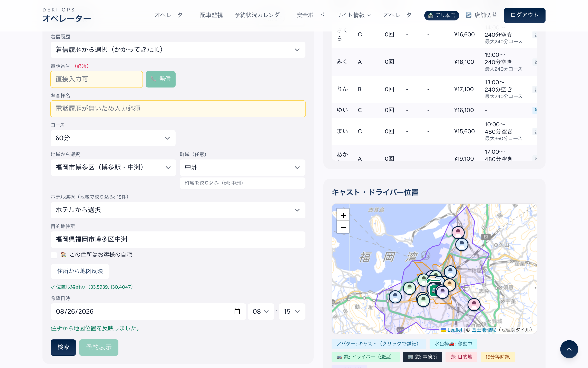Open the hour 08 dropdown
This screenshot has height=368, width=588.
click(x=261, y=311)
